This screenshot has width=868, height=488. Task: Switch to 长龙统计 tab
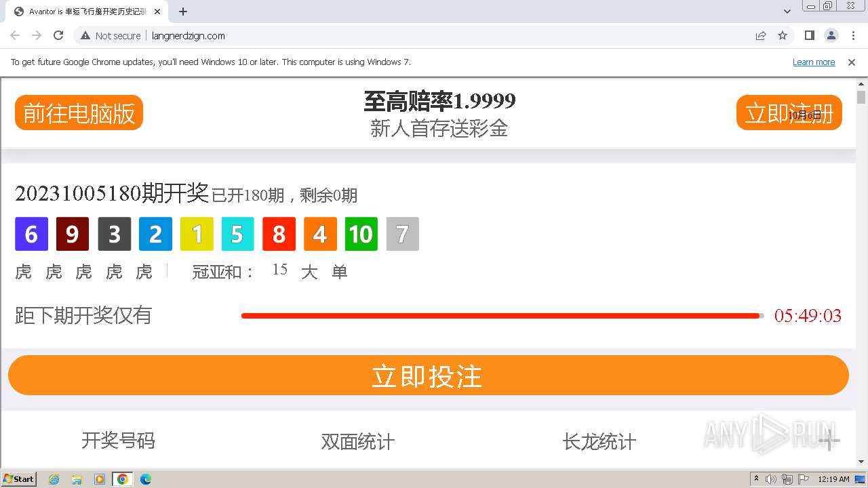599,442
